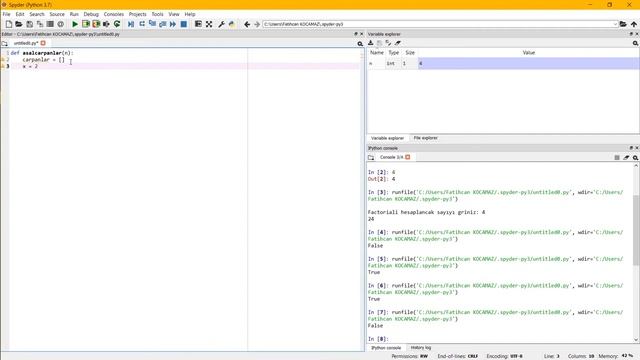This screenshot has height=360, width=640.
Task: Re-run last script icon
Action: click(117, 24)
